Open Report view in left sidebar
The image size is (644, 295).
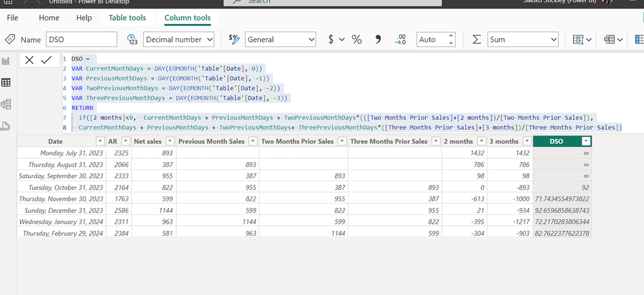pos(6,61)
